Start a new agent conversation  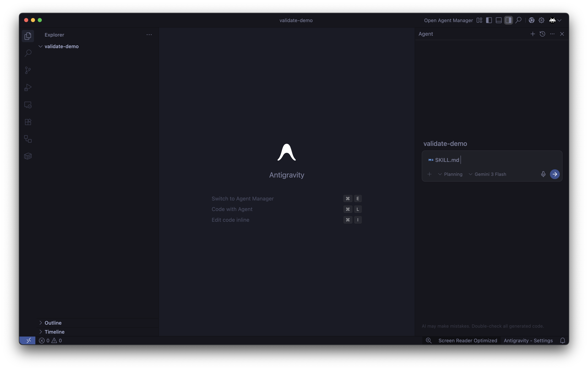[x=533, y=34]
